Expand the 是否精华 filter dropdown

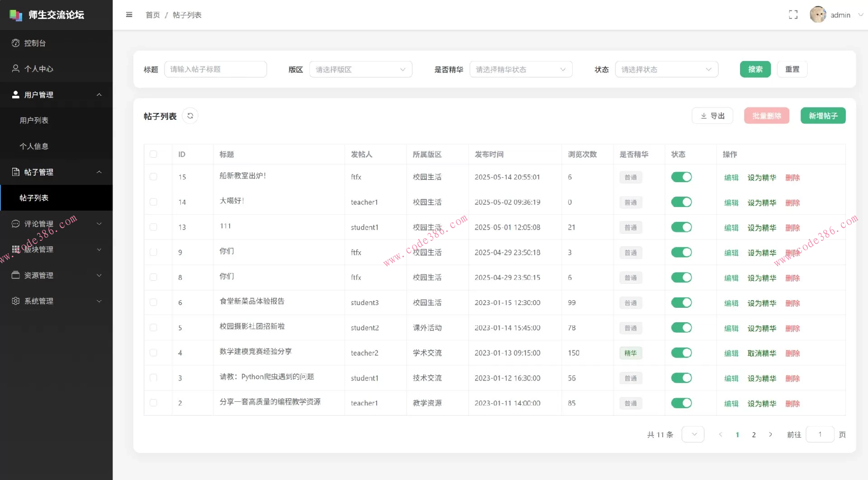pos(520,69)
